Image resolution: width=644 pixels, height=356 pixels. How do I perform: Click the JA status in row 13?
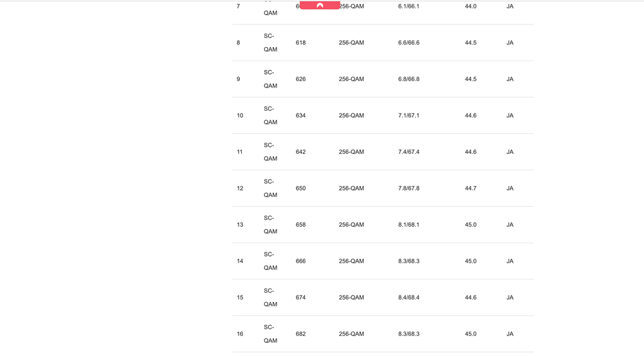pos(510,225)
